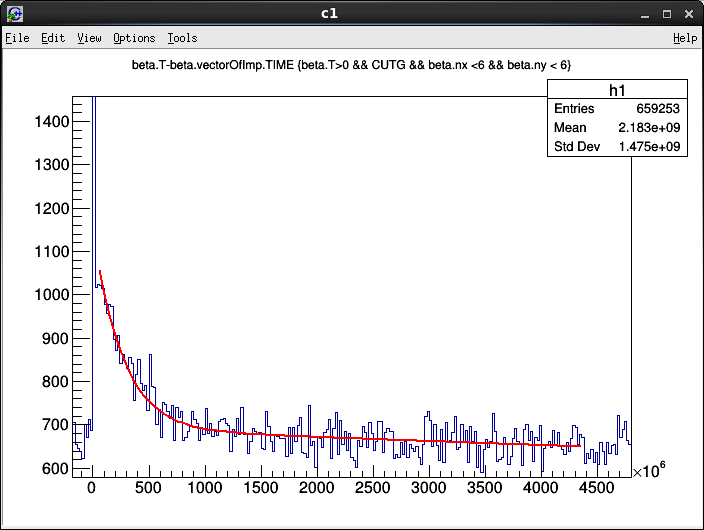This screenshot has height=530, width=704.
Task: Click the Std Dev row in stats box
Action: pyautogui.click(x=617, y=147)
